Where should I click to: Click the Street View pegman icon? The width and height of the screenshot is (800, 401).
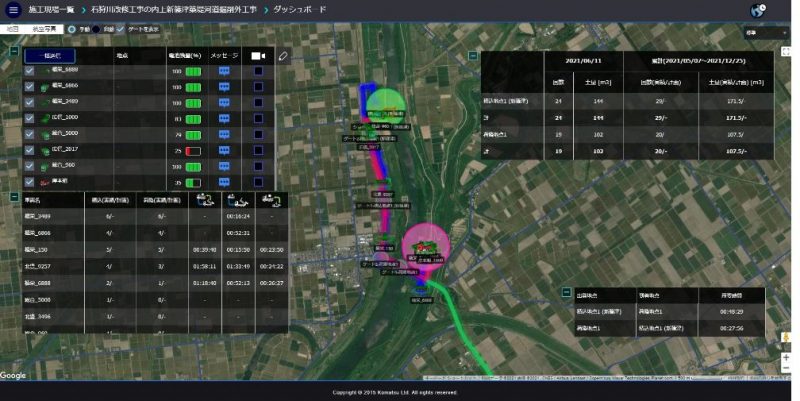[786, 338]
